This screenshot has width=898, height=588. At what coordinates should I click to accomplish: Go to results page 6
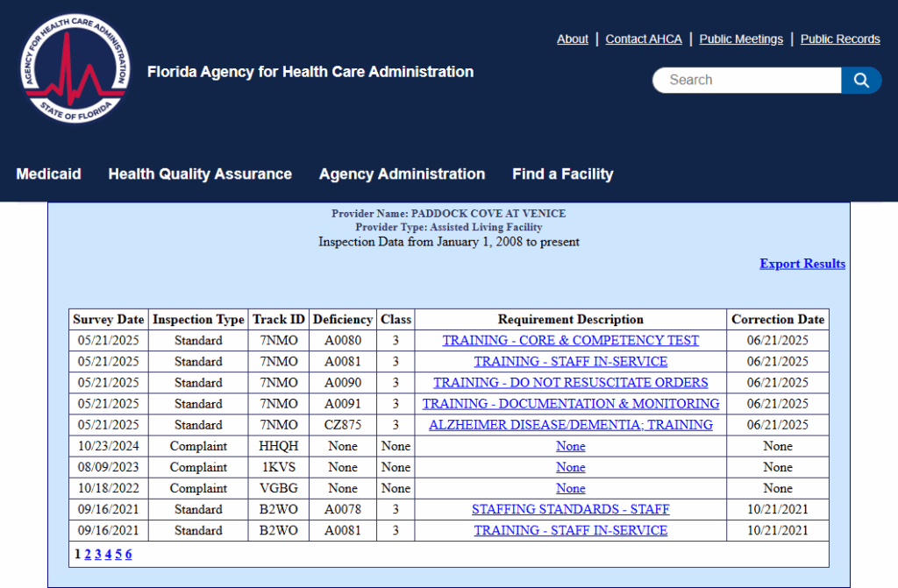click(x=129, y=554)
